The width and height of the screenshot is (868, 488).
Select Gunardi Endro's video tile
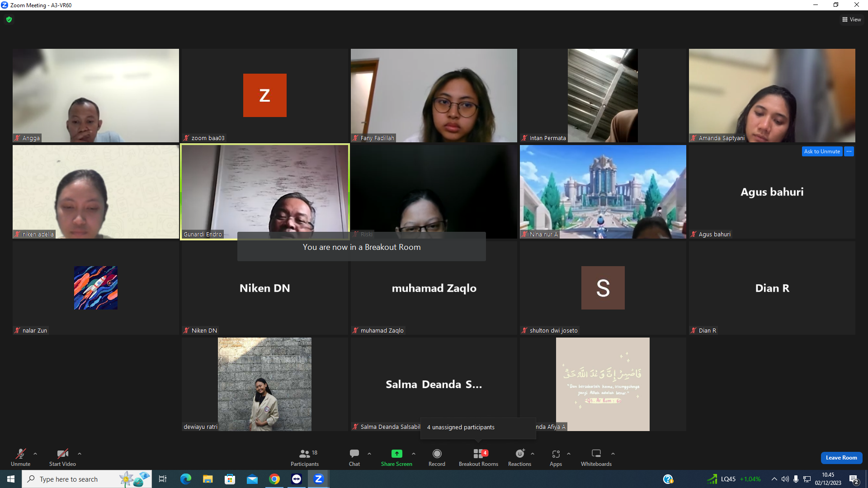(265, 192)
